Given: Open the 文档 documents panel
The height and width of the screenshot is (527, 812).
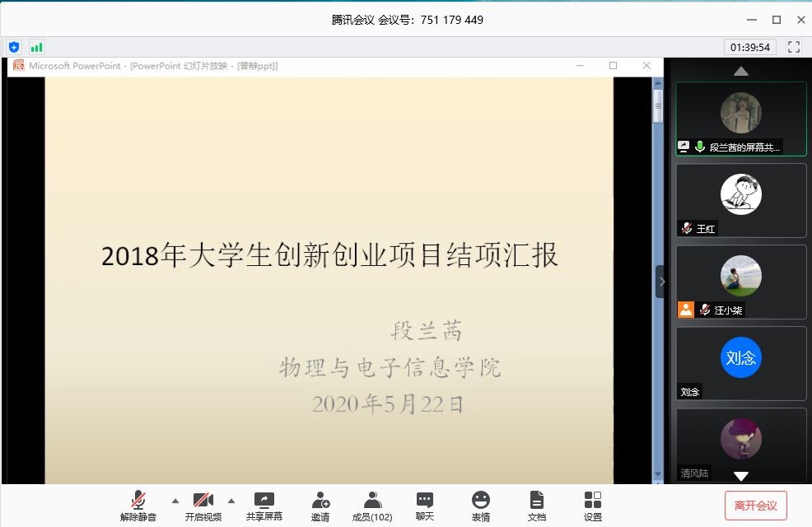Looking at the screenshot, I should click(537, 506).
